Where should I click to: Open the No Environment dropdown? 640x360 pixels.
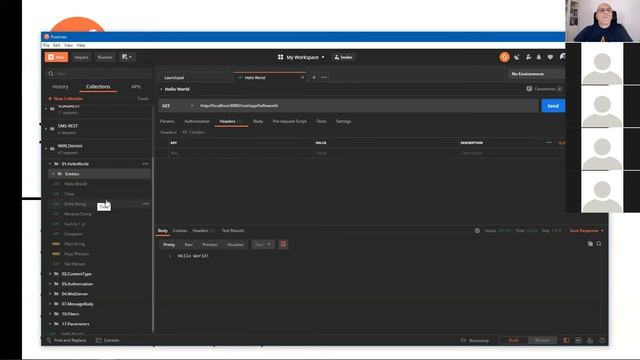536,74
